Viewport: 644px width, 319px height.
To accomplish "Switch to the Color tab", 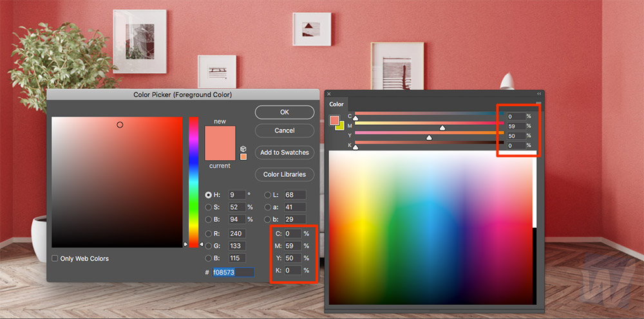I will pyautogui.click(x=336, y=104).
